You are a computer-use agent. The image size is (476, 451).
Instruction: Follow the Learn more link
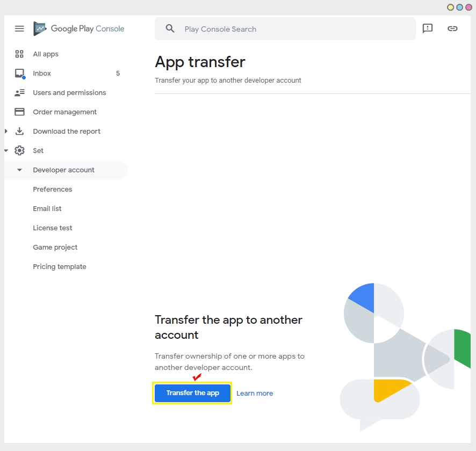(x=255, y=394)
